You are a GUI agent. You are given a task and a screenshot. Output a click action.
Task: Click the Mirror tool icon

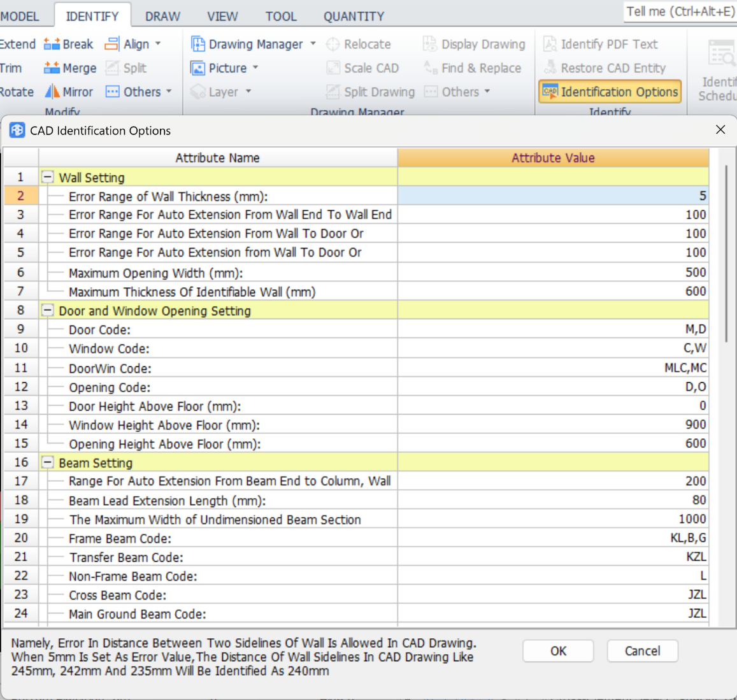click(x=52, y=92)
